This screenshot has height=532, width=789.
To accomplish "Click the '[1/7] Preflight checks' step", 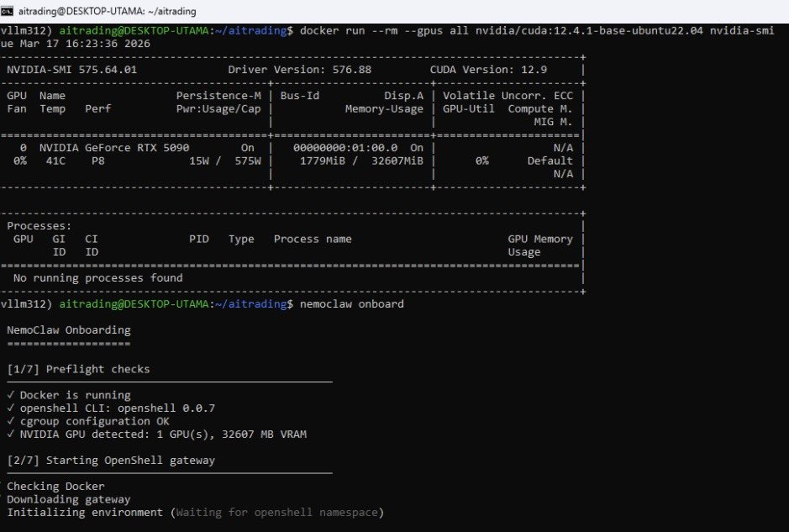I will coord(78,370).
